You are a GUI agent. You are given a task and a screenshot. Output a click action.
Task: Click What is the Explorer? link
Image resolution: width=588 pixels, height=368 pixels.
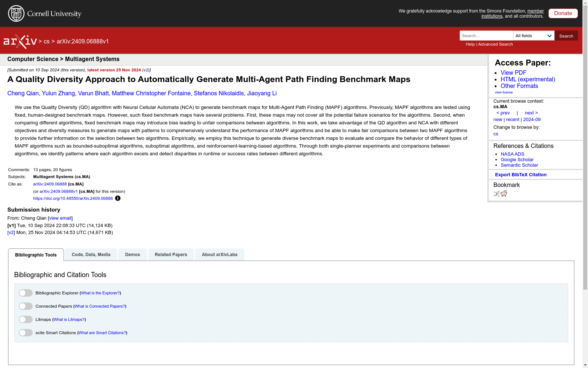[100, 293]
